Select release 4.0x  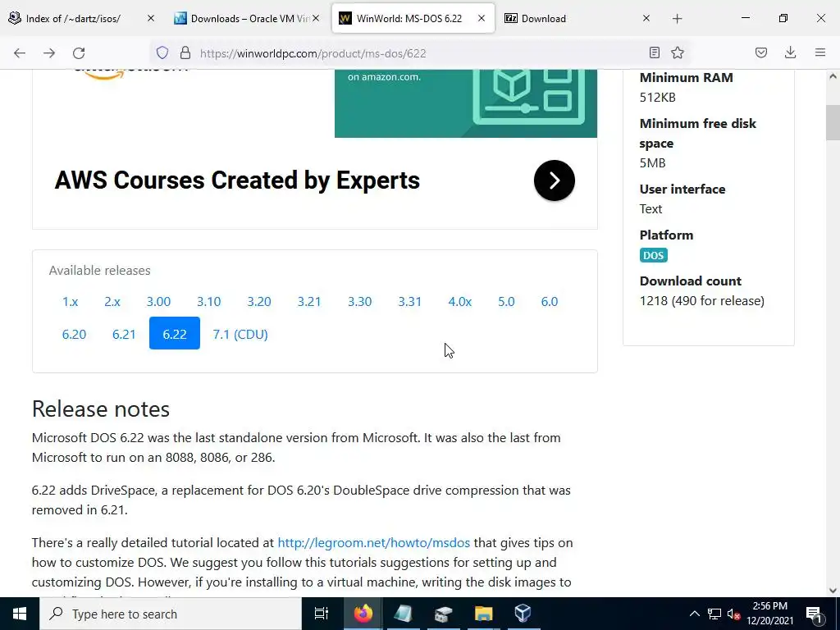tap(460, 302)
